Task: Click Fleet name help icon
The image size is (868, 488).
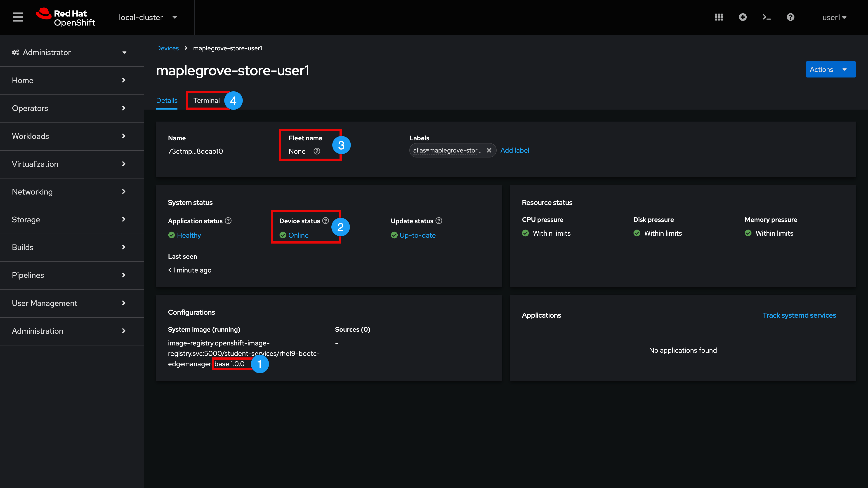Action: tap(317, 151)
